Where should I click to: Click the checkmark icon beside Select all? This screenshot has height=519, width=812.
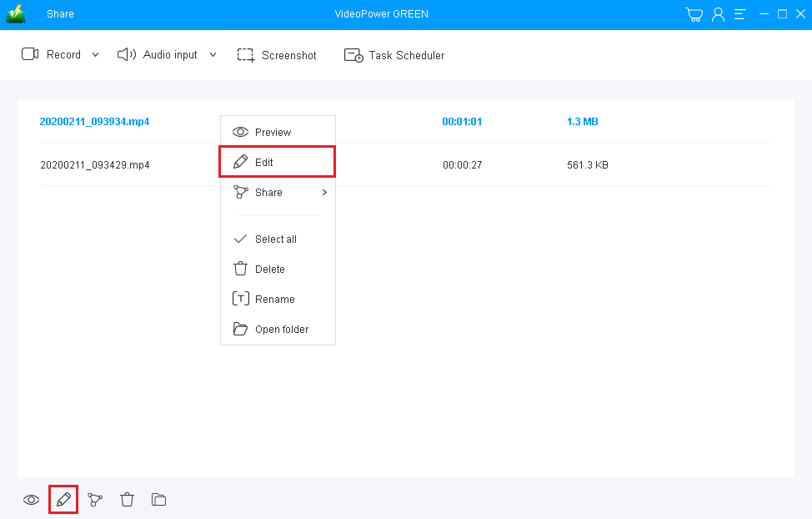[240, 239]
